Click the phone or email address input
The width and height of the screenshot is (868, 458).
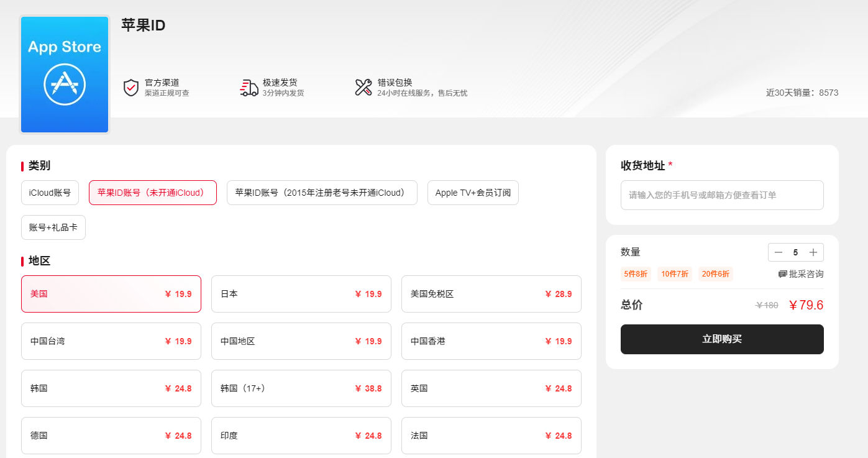pos(722,195)
